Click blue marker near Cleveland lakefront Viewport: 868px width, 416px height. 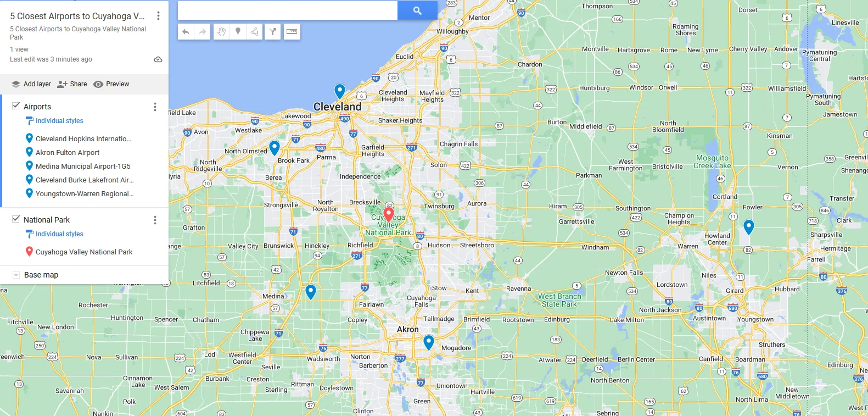pos(340,91)
